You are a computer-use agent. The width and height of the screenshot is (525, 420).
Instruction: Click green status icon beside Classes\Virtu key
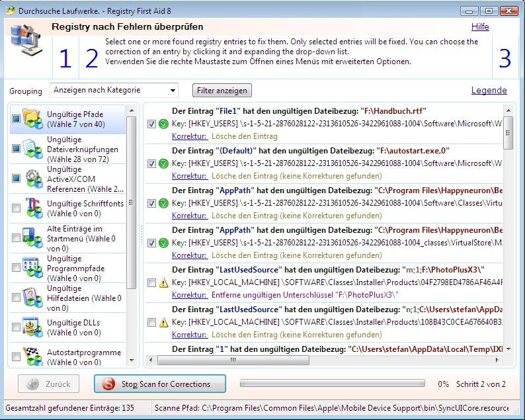pyautogui.click(x=163, y=203)
